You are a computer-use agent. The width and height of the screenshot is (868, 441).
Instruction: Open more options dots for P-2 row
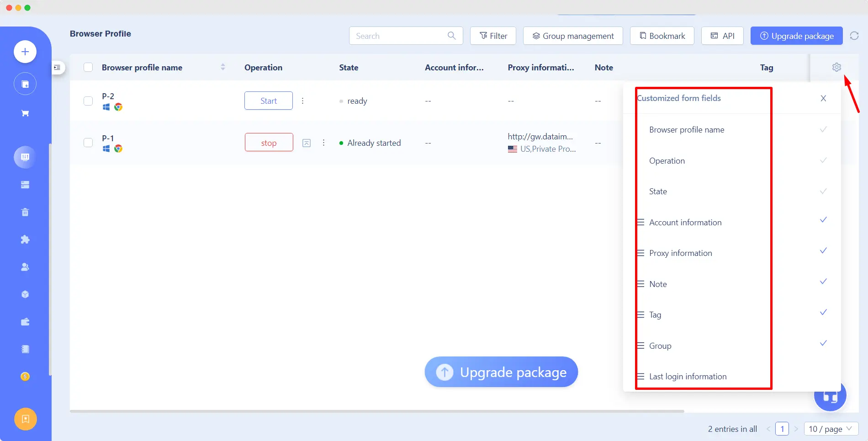coord(302,101)
